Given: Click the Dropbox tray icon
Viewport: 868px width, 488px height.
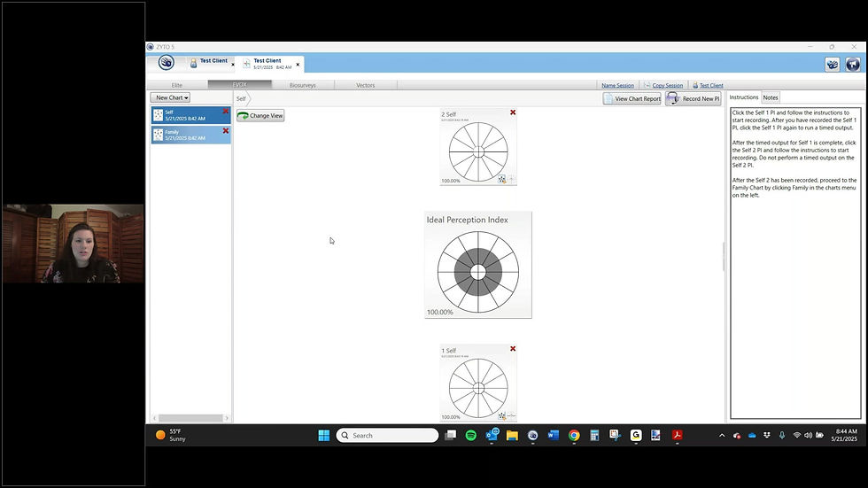Looking at the screenshot, I should pyautogui.click(x=767, y=436).
